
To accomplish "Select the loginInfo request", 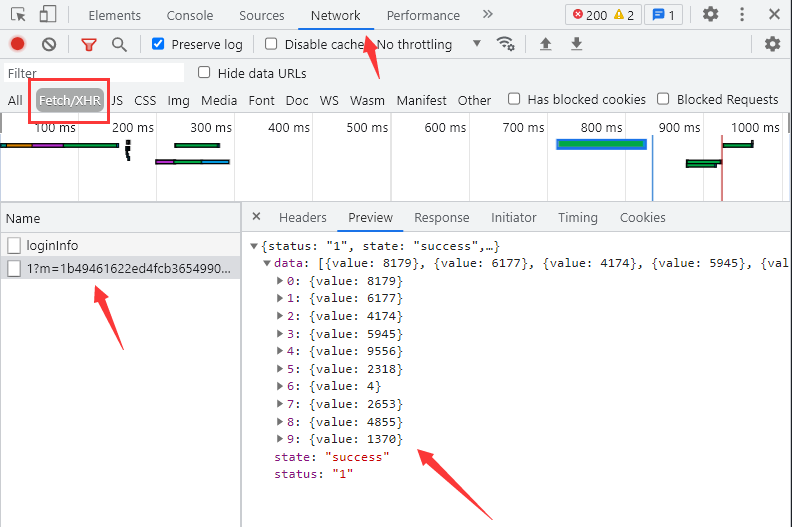I will [x=52, y=245].
